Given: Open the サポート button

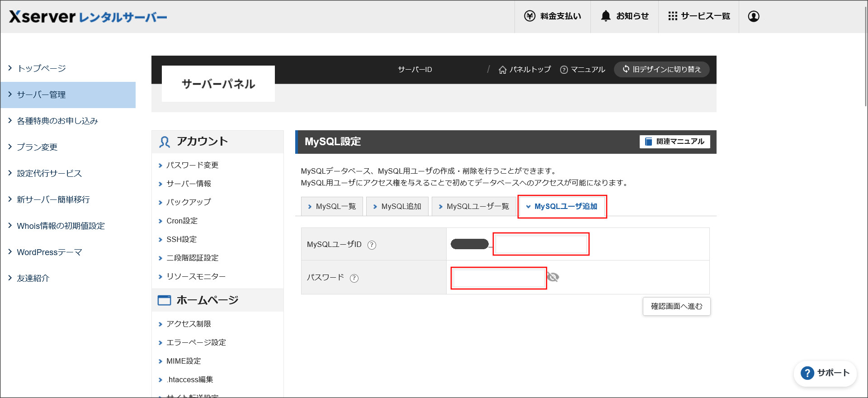Looking at the screenshot, I should (x=825, y=373).
